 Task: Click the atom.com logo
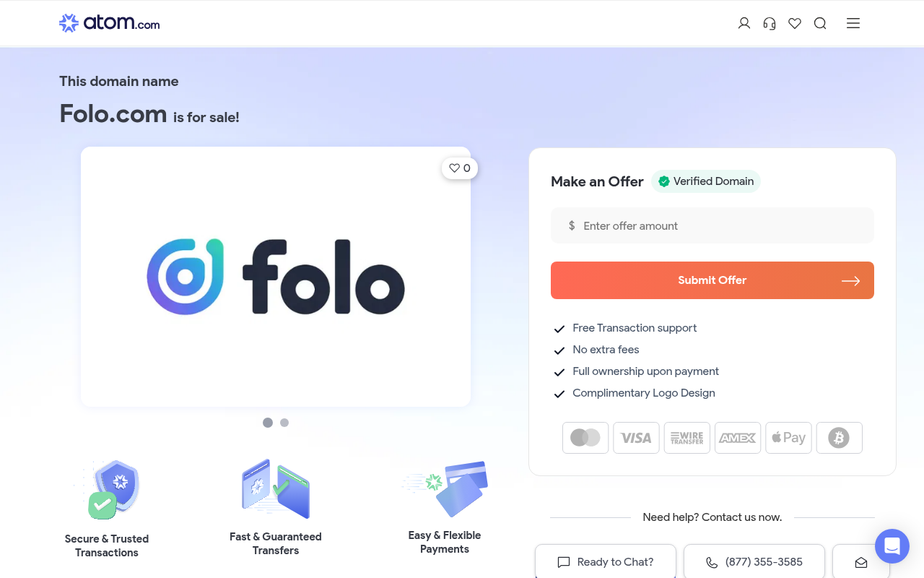[x=110, y=23]
